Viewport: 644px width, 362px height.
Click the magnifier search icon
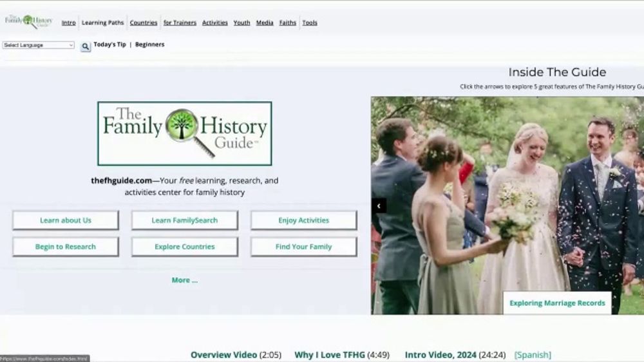point(86,46)
